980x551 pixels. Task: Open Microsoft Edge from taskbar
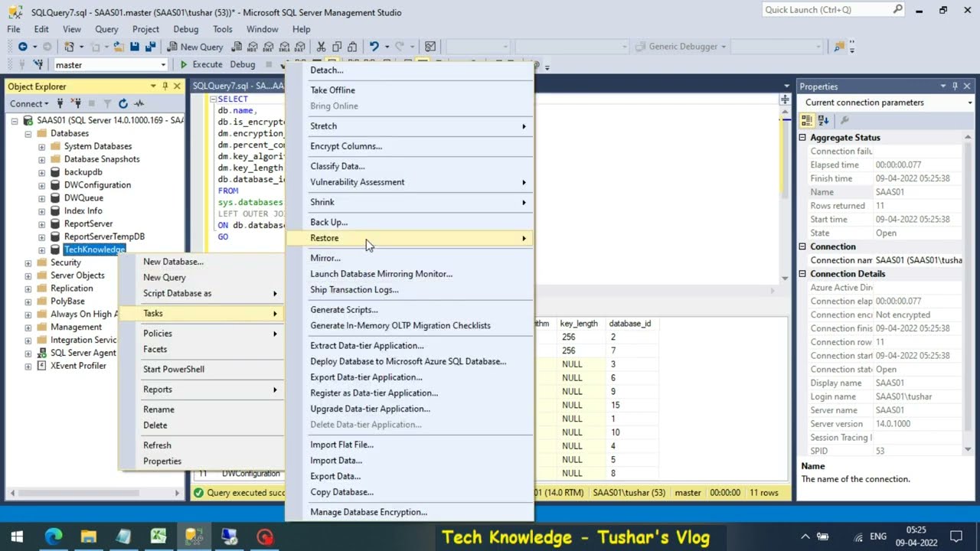pos(53,536)
